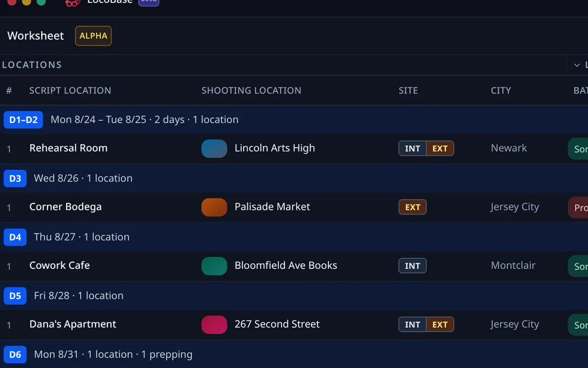Open the Palisade Market shooting location
The image size is (588, 368).
coord(273,207)
